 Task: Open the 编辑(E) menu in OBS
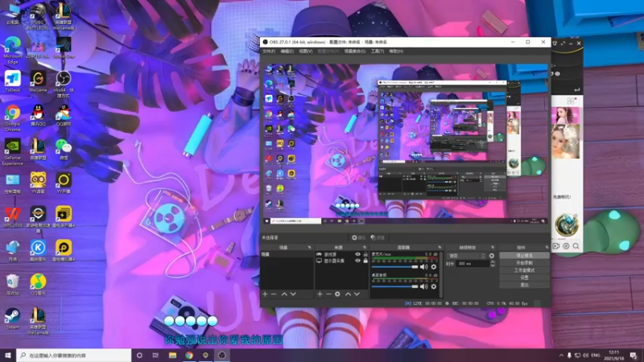tap(287, 51)
